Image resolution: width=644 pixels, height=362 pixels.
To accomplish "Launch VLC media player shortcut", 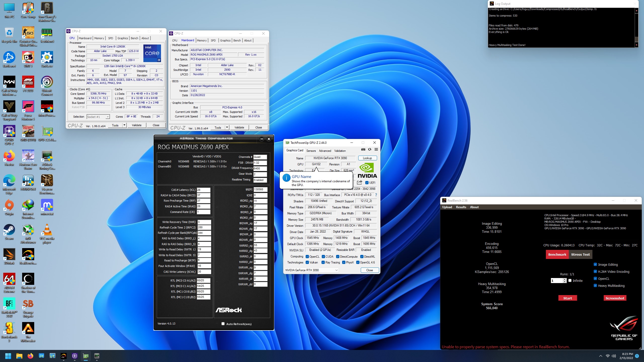I will pyautogui.click(x=47, y=234).
